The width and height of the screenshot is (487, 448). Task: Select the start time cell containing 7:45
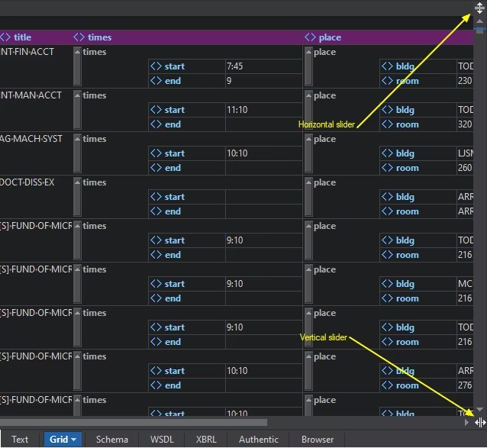pos(263,66)
